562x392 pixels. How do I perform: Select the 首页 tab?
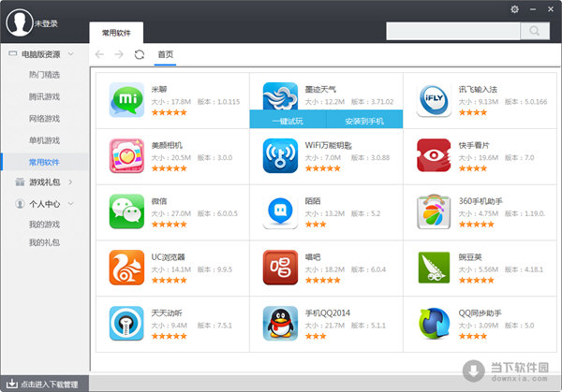(165, 54)
